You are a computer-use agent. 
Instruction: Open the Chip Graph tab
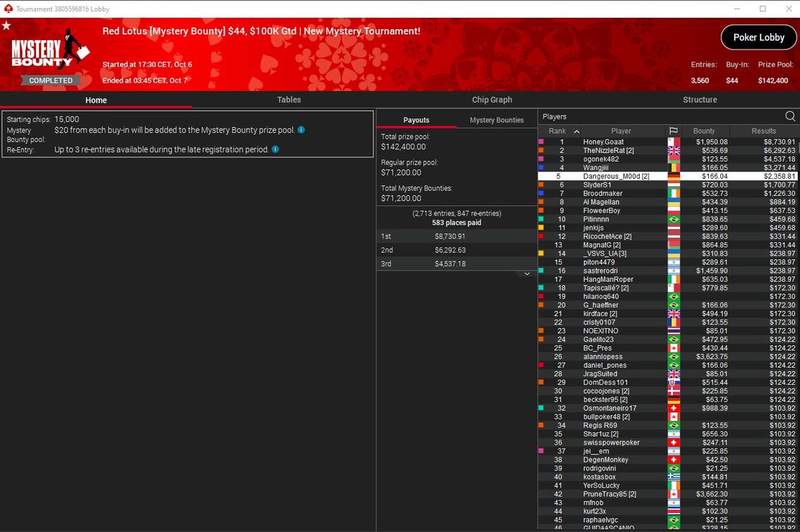(492, 100)
